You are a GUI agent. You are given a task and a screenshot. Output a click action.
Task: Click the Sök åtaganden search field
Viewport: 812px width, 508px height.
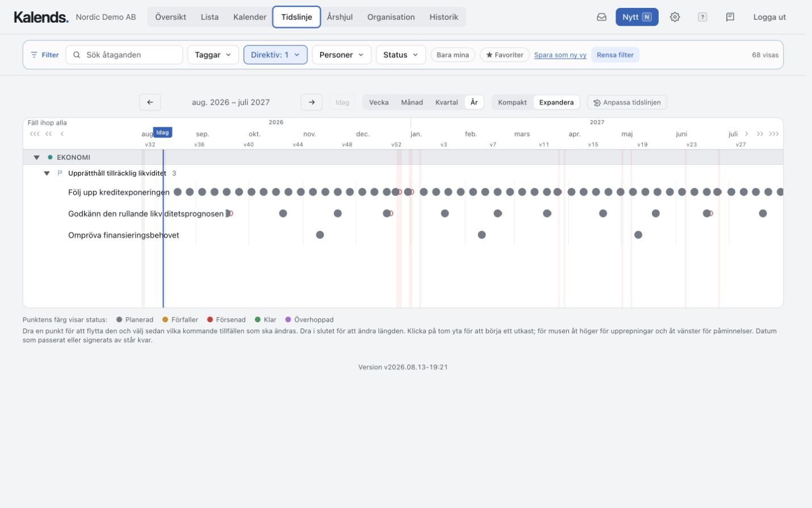(x=124, y=55)
